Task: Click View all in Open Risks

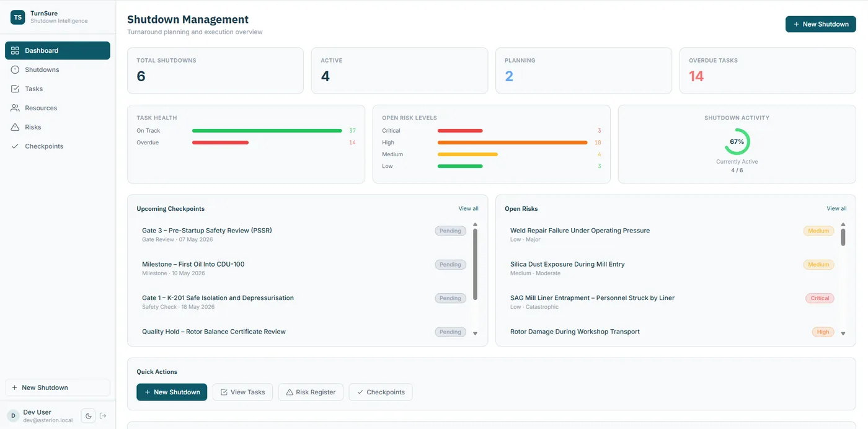Action: tap(836, 209)
